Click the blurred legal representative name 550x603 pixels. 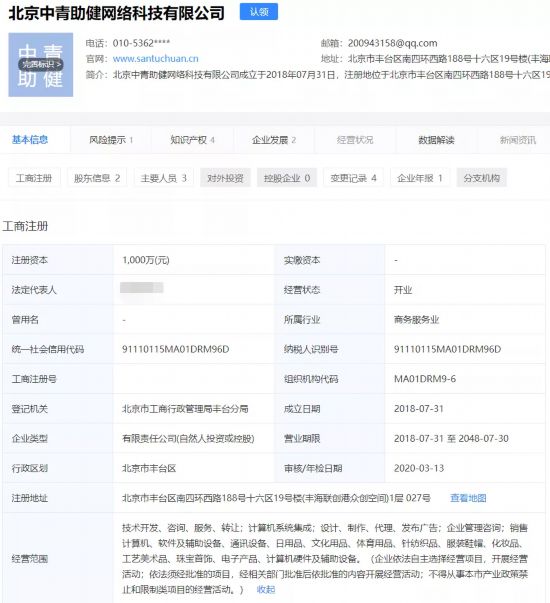pyautogui.click(x=142, y=288)
